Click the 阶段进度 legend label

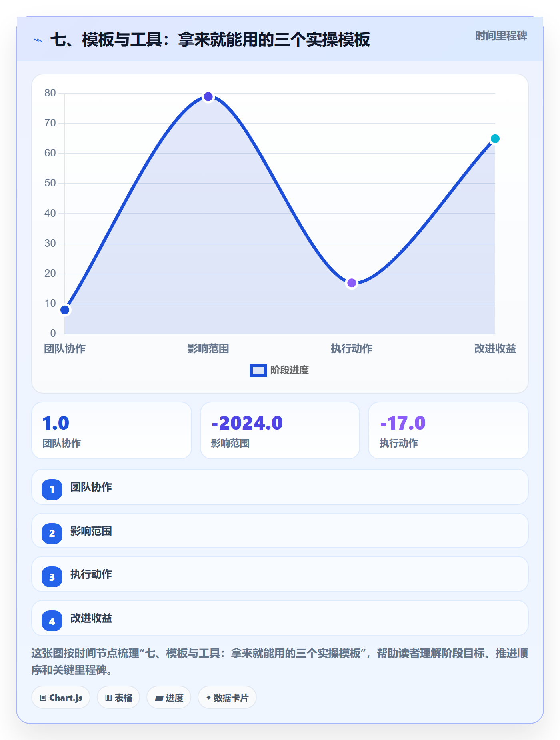290,370
